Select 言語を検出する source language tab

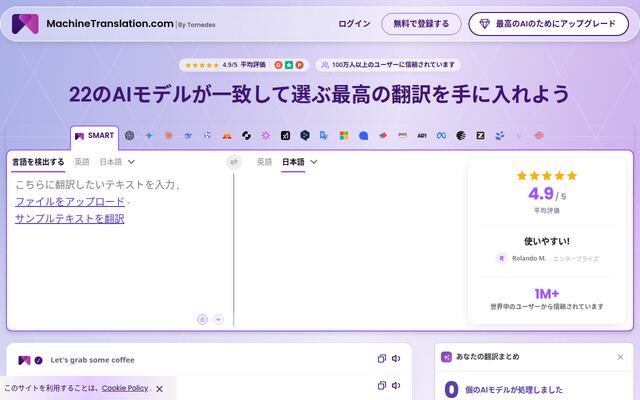click(38, 162)
